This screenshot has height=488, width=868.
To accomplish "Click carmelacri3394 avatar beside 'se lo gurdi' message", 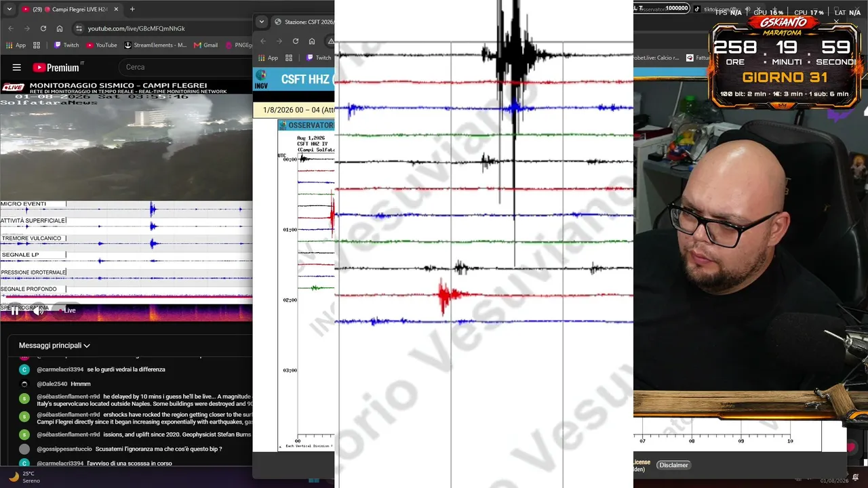I will (24, 369).
